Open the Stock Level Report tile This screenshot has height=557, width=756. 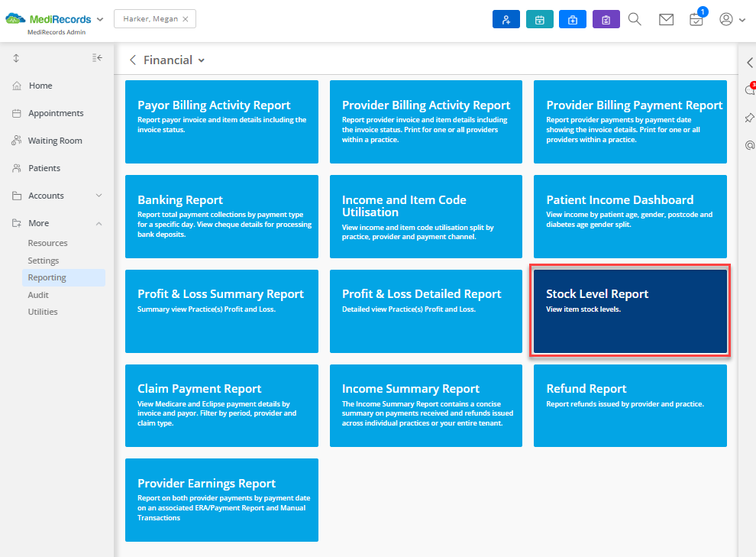click(630, 311)
